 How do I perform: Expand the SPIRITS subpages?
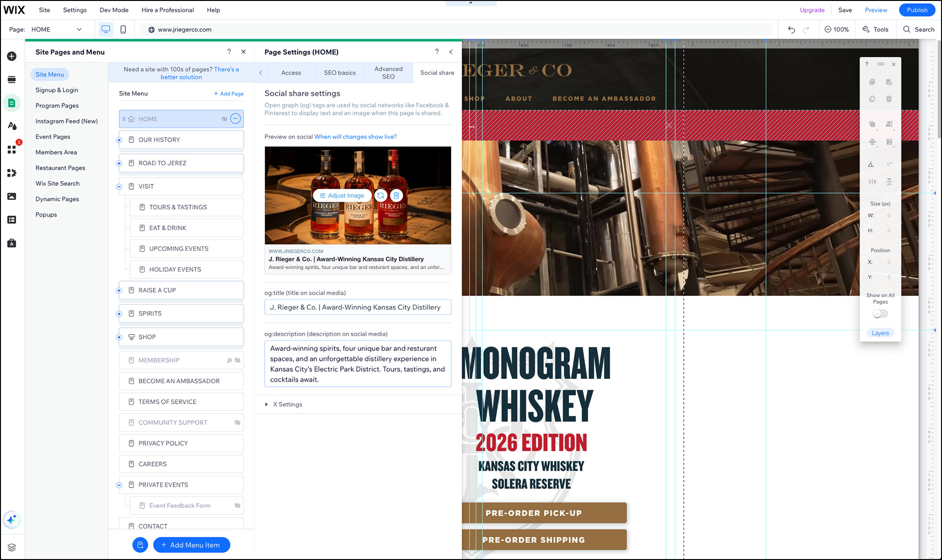(119, 314)
